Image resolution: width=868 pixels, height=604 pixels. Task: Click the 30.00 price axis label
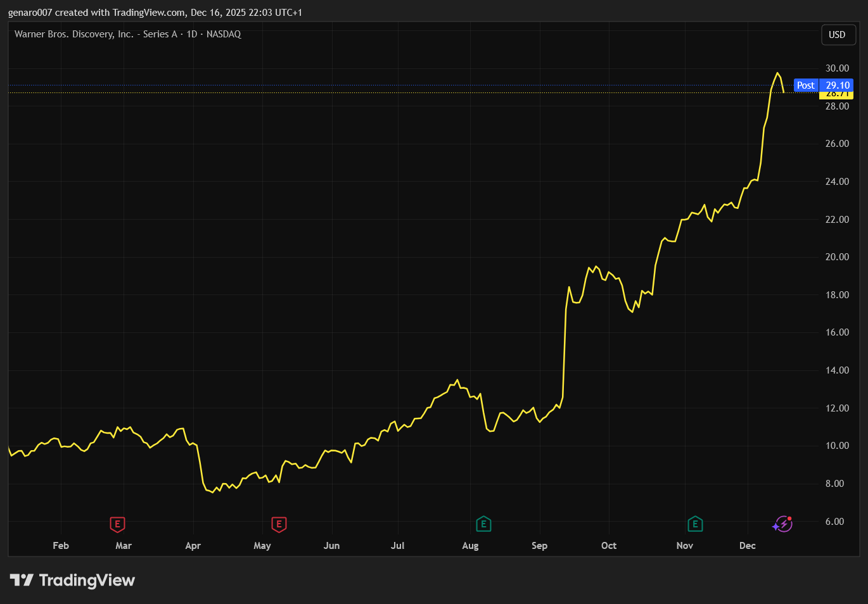tap(837, 68)
